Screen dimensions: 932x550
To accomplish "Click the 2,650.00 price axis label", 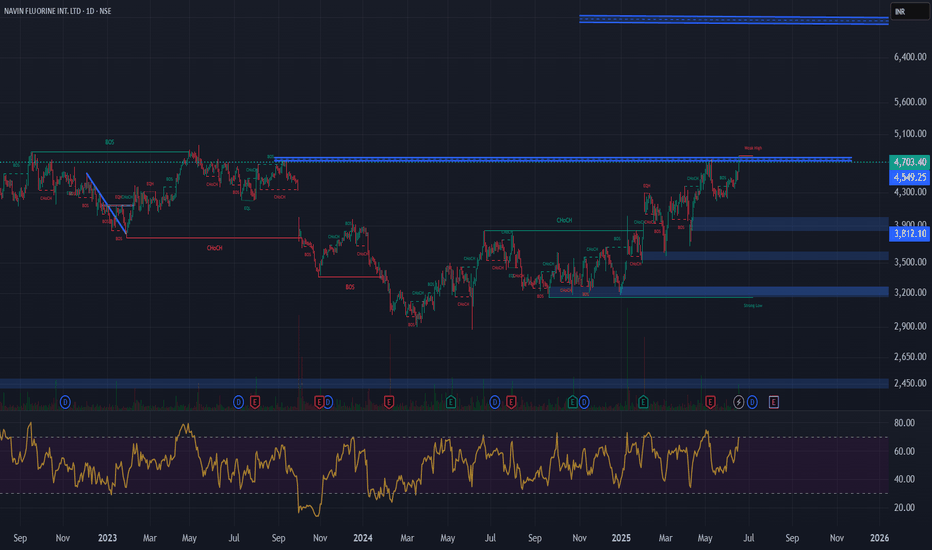I will [x=910, y=357].
